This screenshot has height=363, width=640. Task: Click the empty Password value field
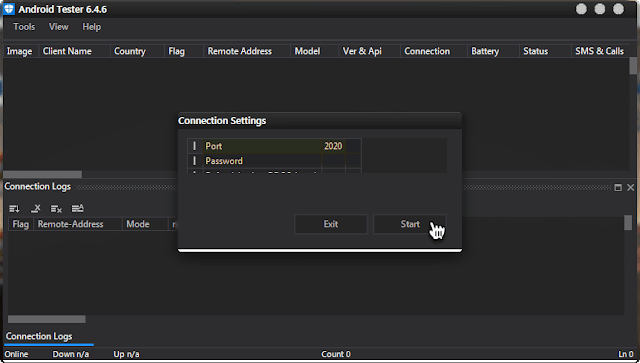click(x=333, y=161)
